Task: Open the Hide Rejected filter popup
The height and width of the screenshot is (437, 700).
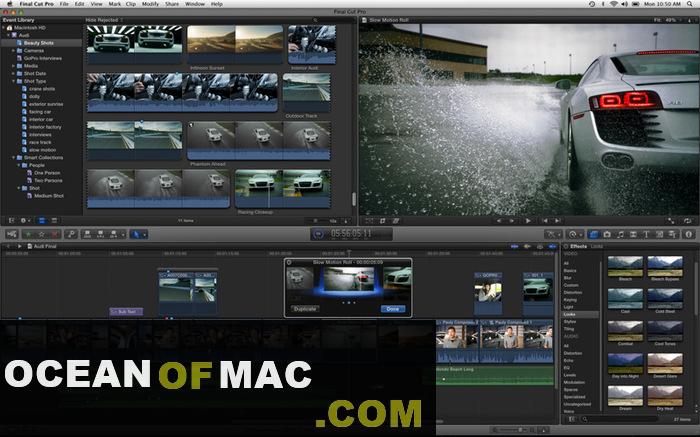Action: (104, 20)
